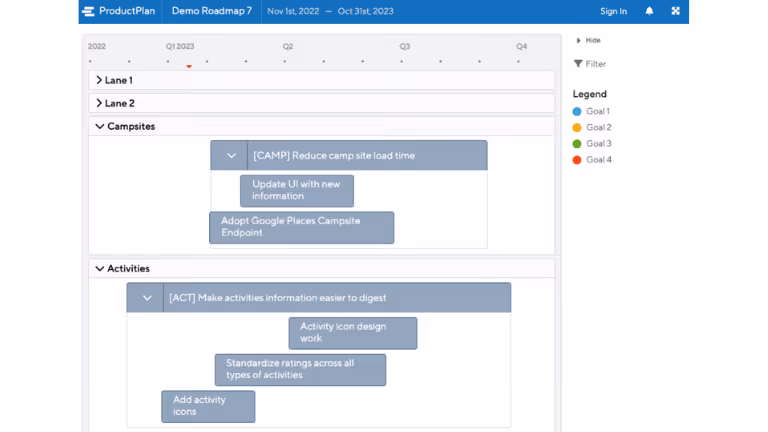768x432 pixels.
Task: Click the Sign In link
Action: pos(613,11)
